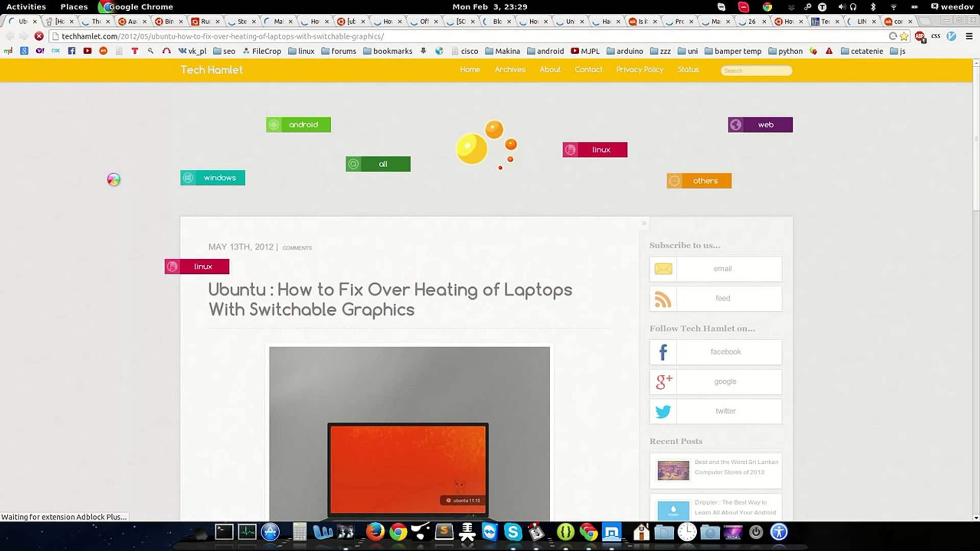
Task: Click the RSS feed icon
Action: 663,298
